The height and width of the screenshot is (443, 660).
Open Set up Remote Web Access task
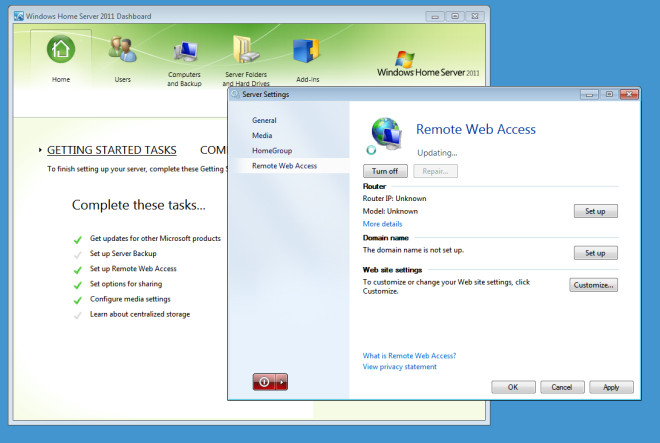click(133, 268)
